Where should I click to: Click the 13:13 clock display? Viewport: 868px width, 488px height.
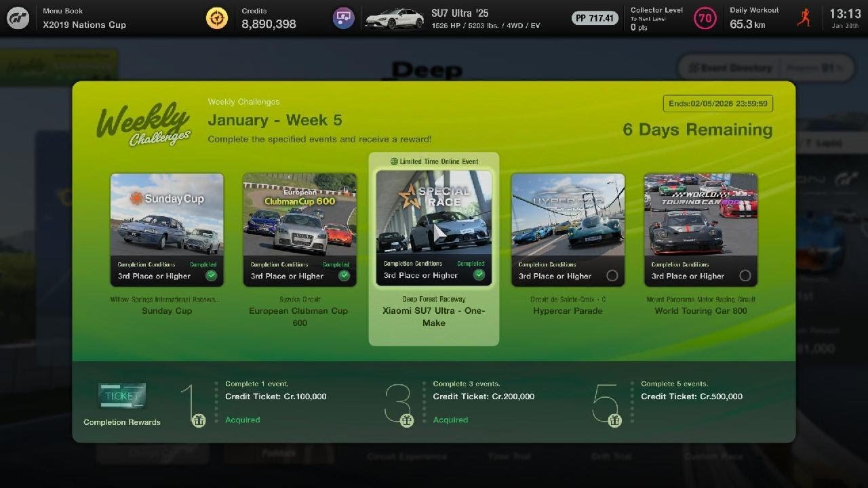tap(845, 14)
